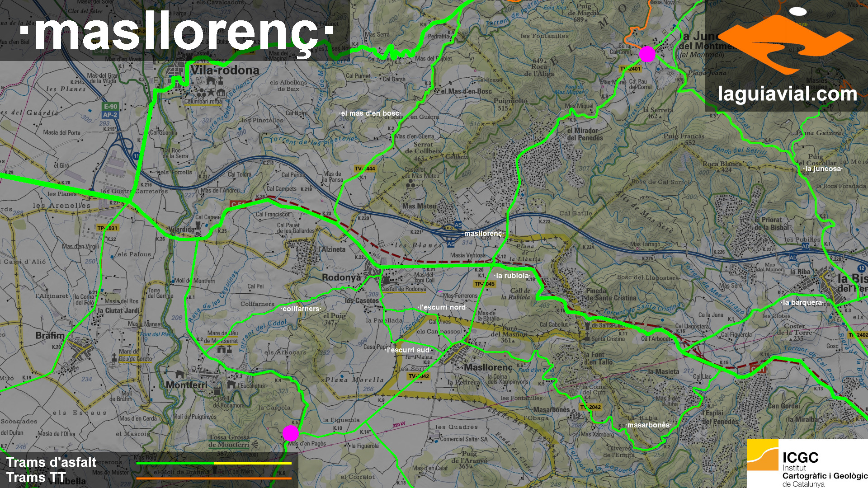Select the magenta marker near Mas d'en Pagès
868x488 pixels.
coord(291,433)
